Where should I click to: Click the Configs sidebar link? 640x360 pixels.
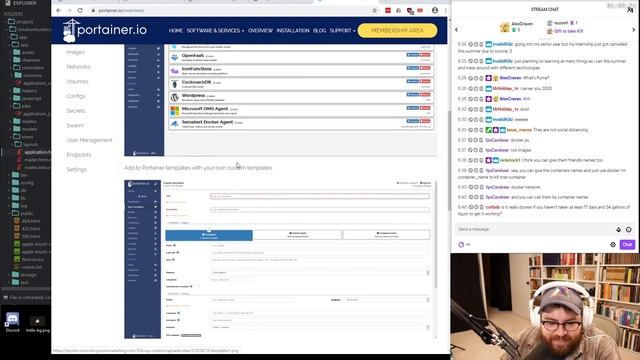pos(76,96)
